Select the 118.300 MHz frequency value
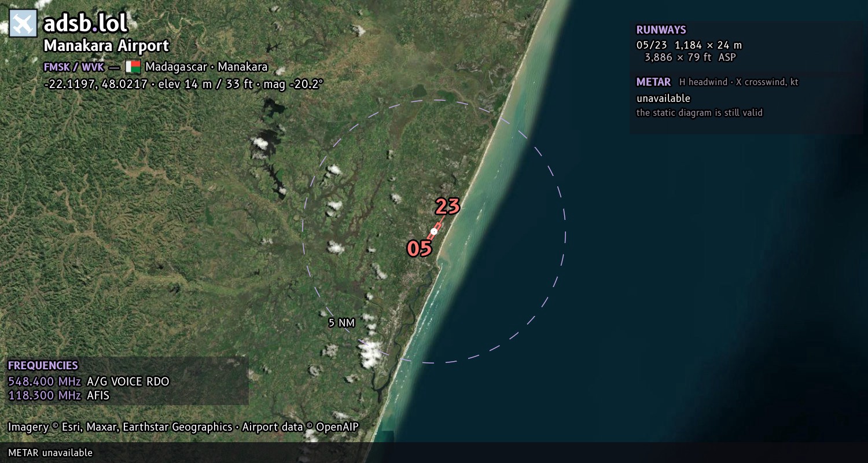868x463 pixels. tap(45, 395)
